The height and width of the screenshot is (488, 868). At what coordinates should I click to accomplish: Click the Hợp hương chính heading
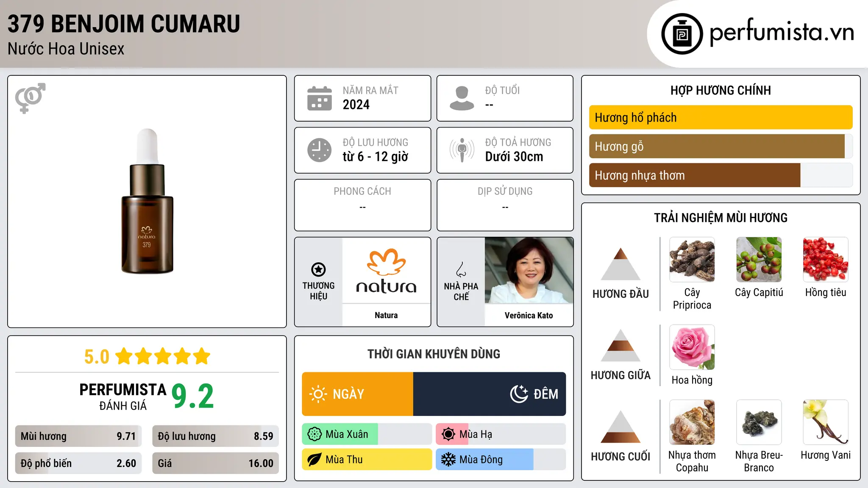(x=721, y=90)
